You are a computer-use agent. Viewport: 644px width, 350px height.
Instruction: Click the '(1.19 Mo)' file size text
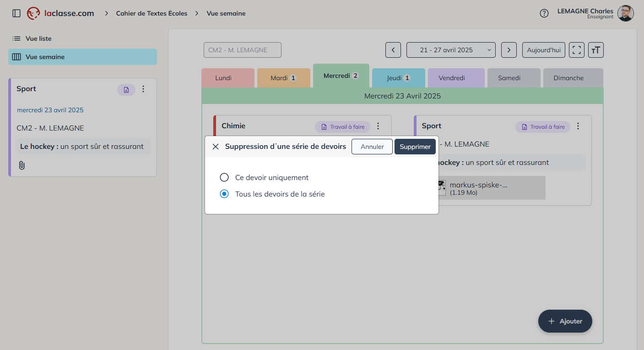tap(464, 193)
